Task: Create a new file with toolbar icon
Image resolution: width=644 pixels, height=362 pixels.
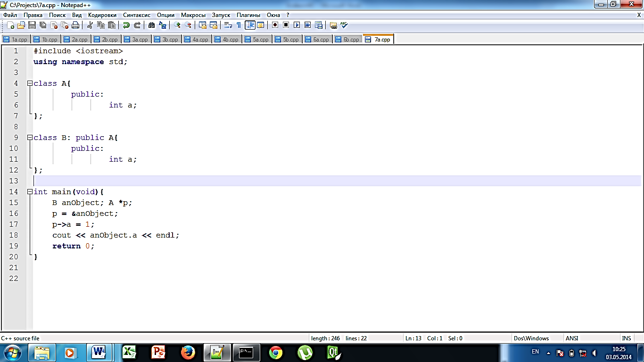Action: coord(10,25)
